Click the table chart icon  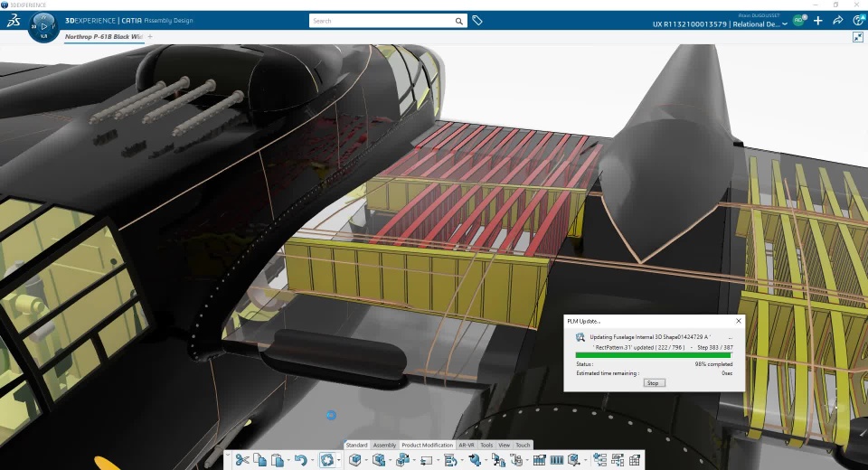(x=539, y=460)
